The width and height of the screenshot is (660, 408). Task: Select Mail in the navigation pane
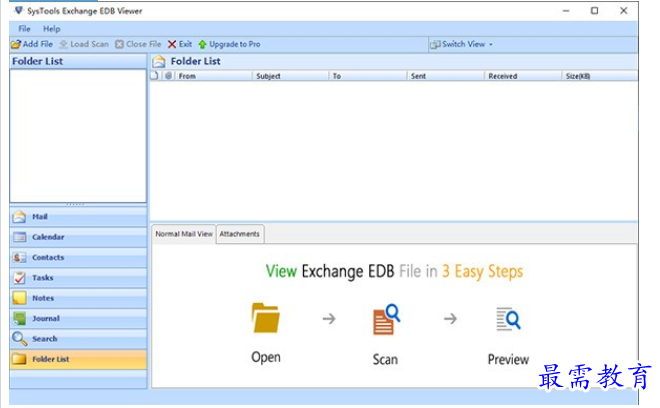[40, 217]
